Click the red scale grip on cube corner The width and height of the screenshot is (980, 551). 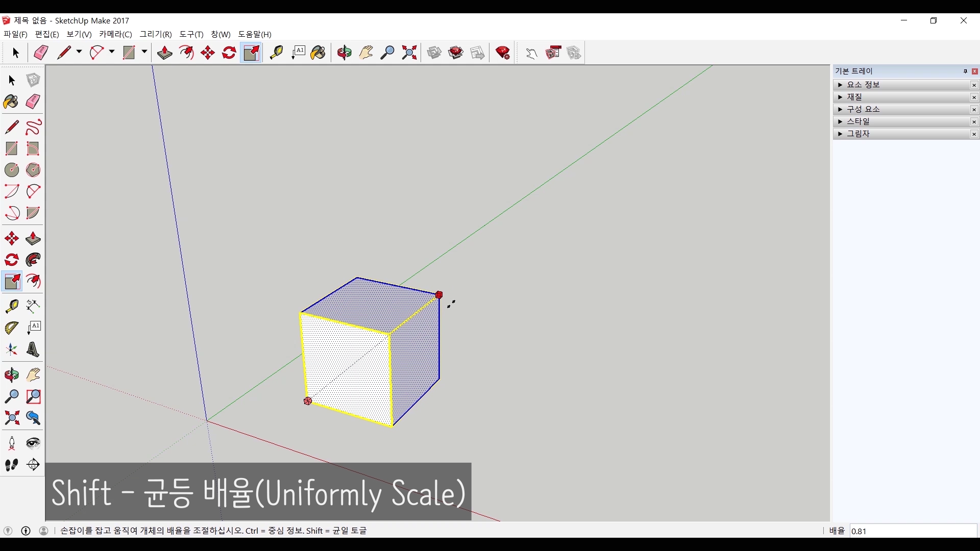coord(439,295)
